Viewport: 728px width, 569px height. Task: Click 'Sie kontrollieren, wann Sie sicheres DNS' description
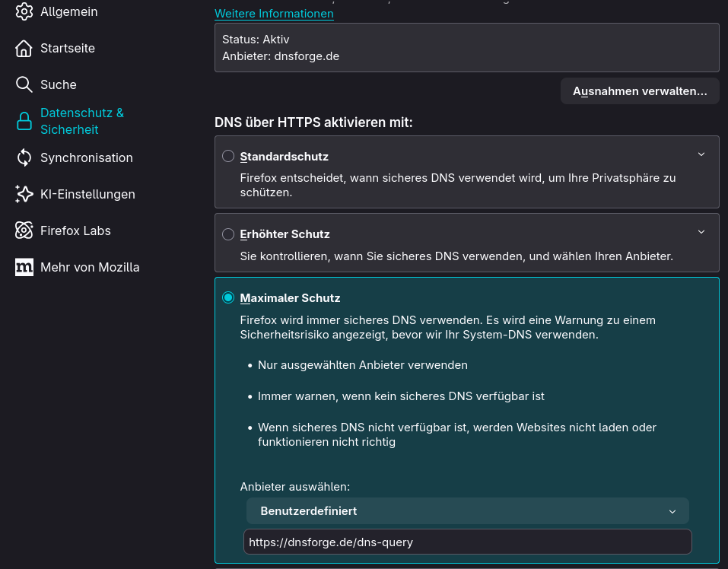click(x=456, y=256)
